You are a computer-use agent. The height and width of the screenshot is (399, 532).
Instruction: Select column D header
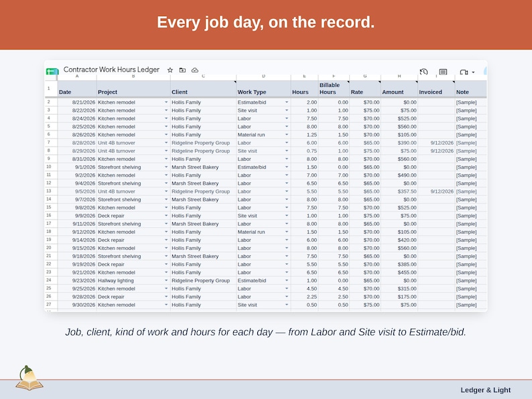(263, 76)
